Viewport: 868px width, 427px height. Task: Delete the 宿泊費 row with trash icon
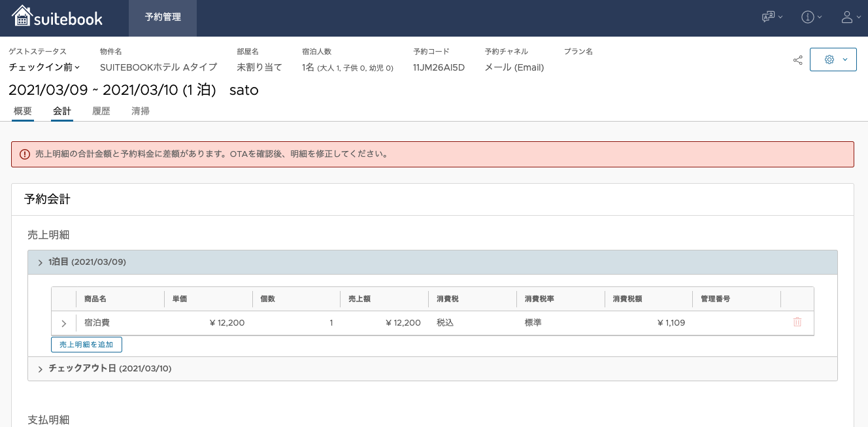[797, 322]
